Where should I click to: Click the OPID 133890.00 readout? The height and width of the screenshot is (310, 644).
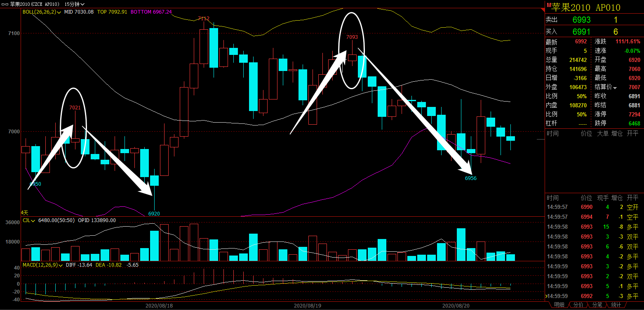(x=96, y=220)
